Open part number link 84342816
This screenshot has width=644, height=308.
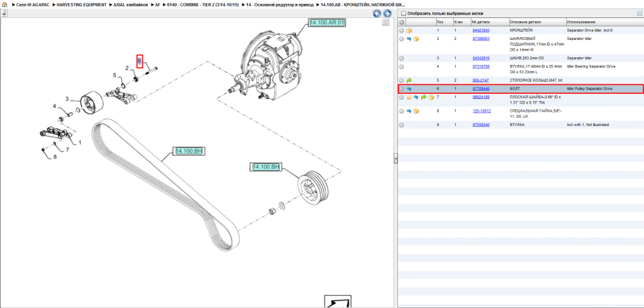480,59
